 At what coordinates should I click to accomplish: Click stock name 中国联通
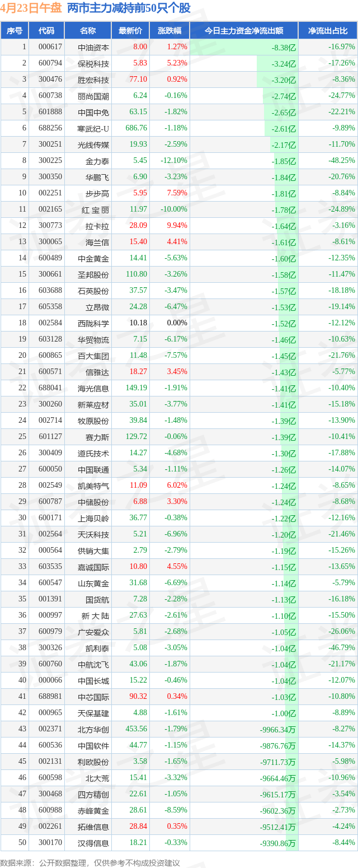pos(93,469)
